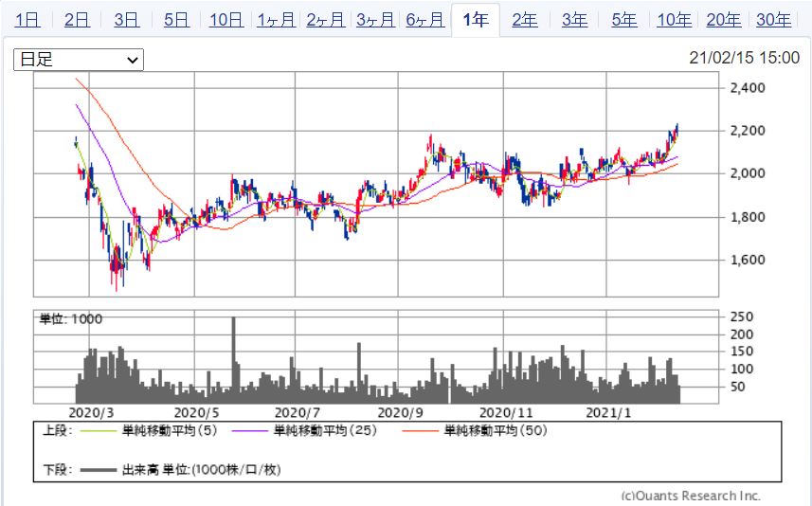Click the active 1年 tab
The height and width of the screenshot is (506, 812).
tap(476, 20)
